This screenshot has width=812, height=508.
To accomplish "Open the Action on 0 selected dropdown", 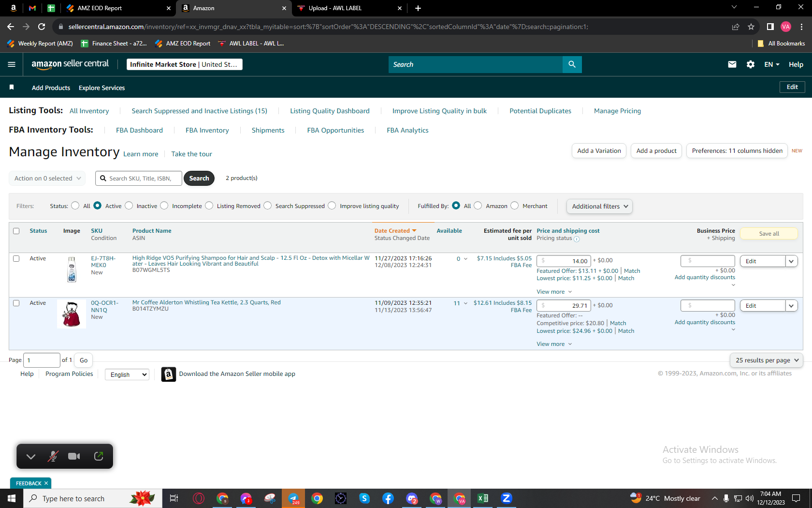I will [47, 179].
